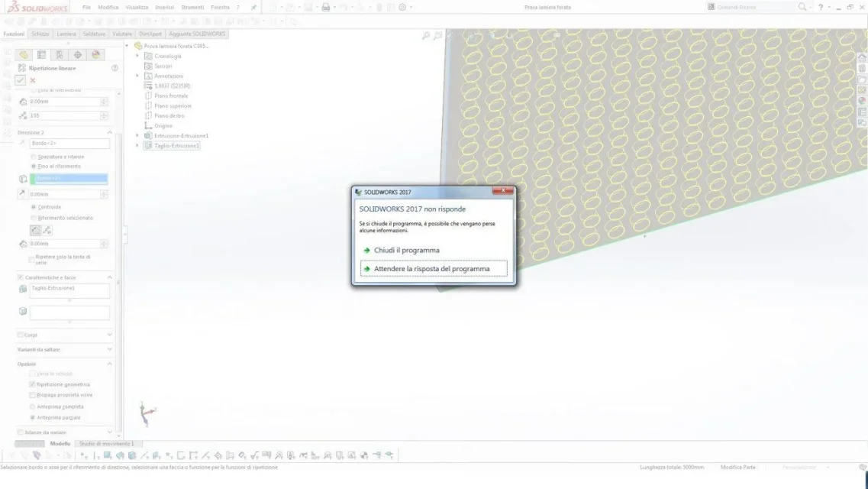Image resolution: width=868 pixels, height=489 pixels.
Task: Click the search magnifier in Comandi Ricerca
Action: [x=802, y=7]
